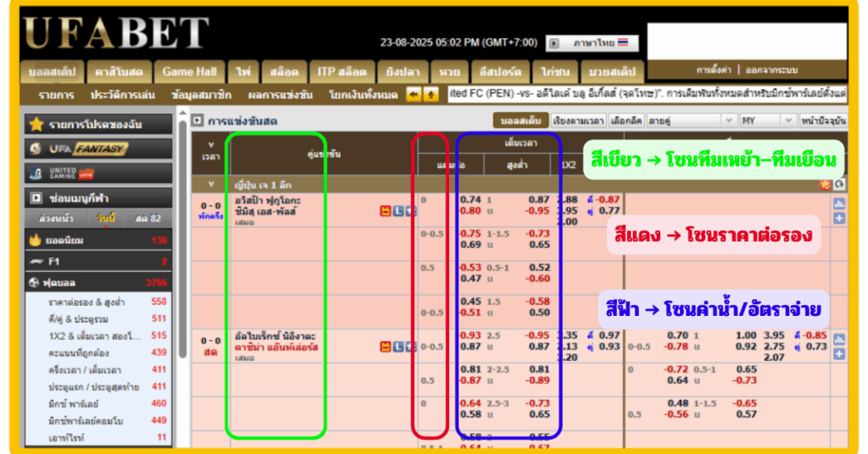
Task: Switch to the อีสปอร์ต tab
Action: (500, 72)
